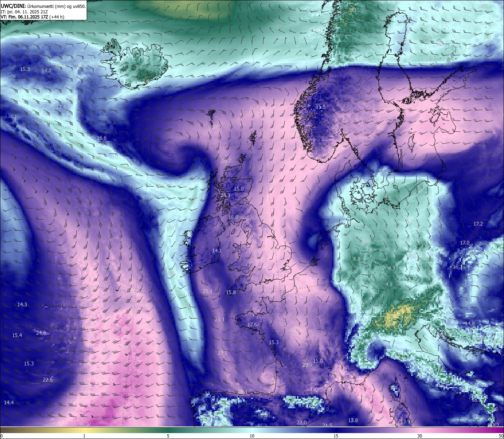
Task: Click the 24.6 value in the Atlantic
Action: (41, 333)
